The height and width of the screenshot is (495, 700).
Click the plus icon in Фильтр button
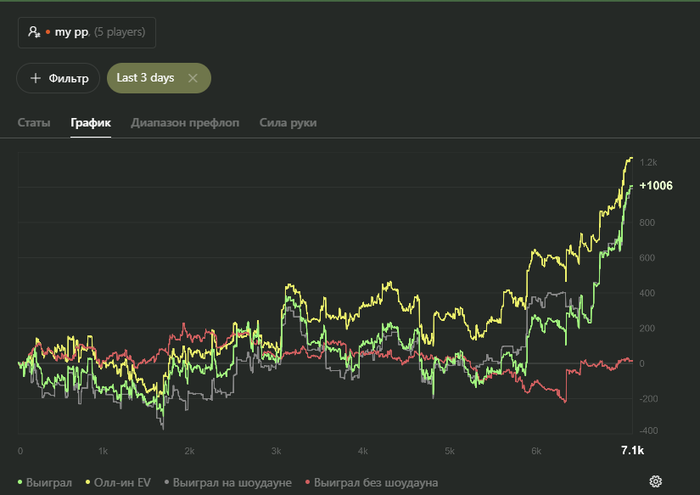(35, 78)
